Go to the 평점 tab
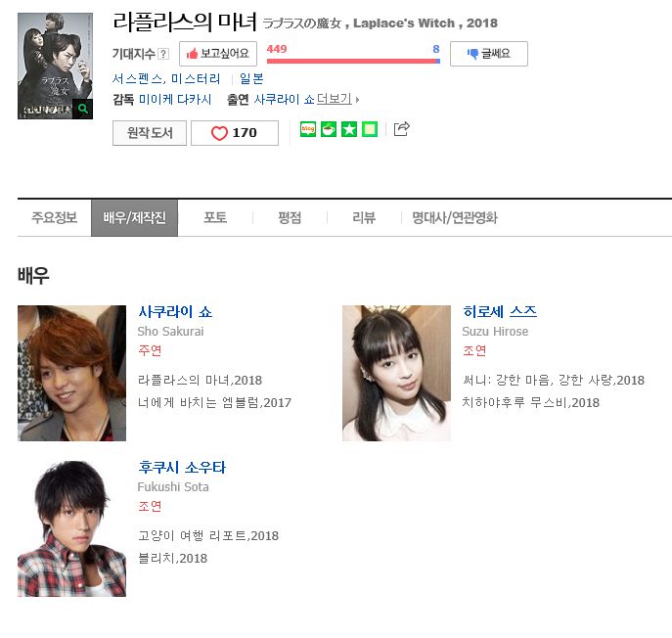672x638 pixels. coord(290,217)
